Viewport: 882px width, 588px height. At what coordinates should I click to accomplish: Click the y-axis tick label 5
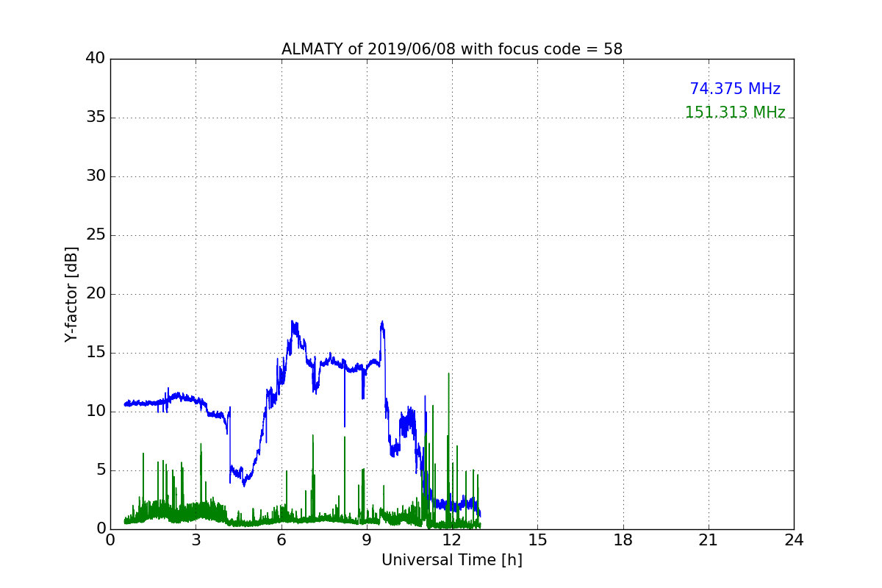[100, 470]
